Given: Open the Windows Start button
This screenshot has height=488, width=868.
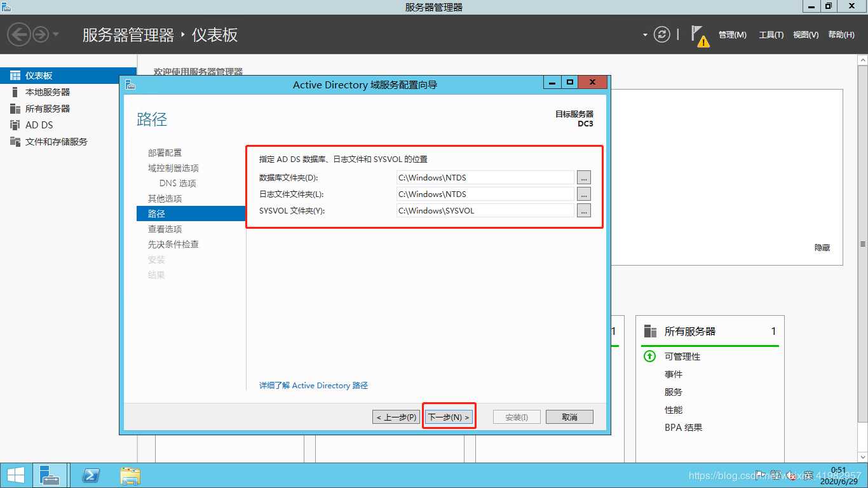Looking at the screenshot, I should click(15, 475).
